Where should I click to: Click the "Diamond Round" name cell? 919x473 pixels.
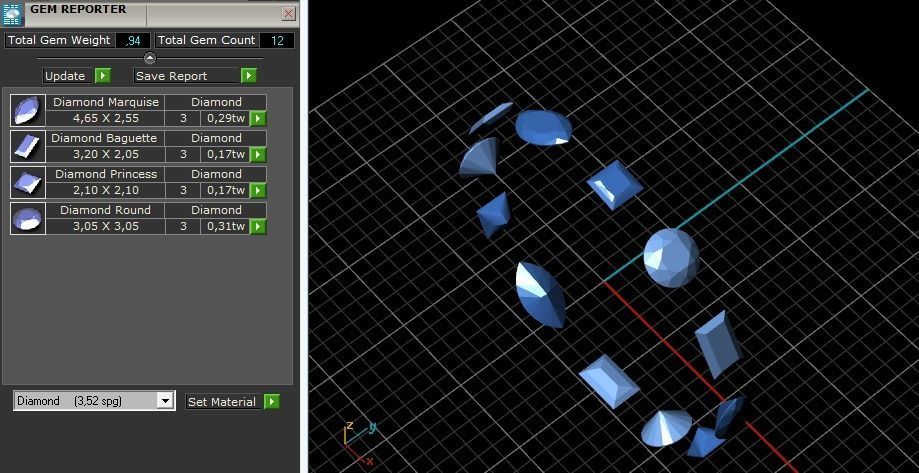pos(105,210)
